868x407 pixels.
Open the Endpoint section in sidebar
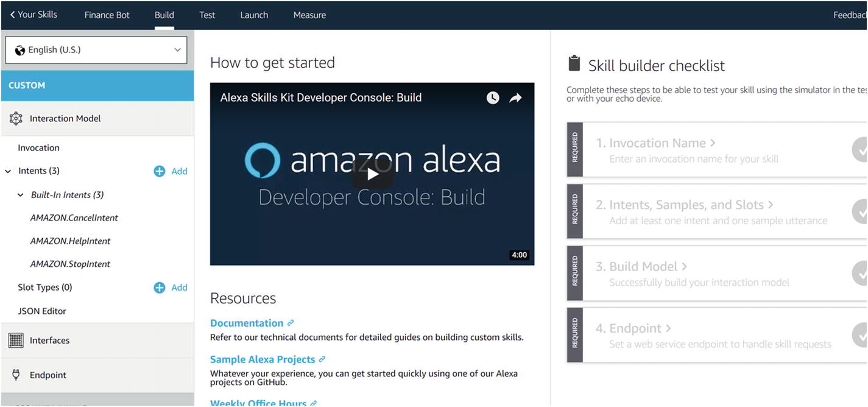97,375
